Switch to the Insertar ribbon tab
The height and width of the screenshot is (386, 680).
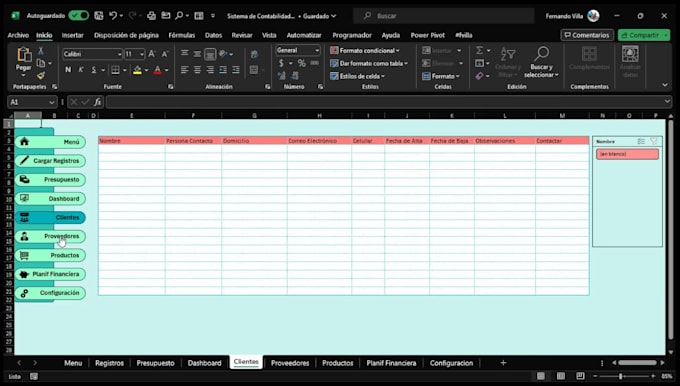point(72,35)
